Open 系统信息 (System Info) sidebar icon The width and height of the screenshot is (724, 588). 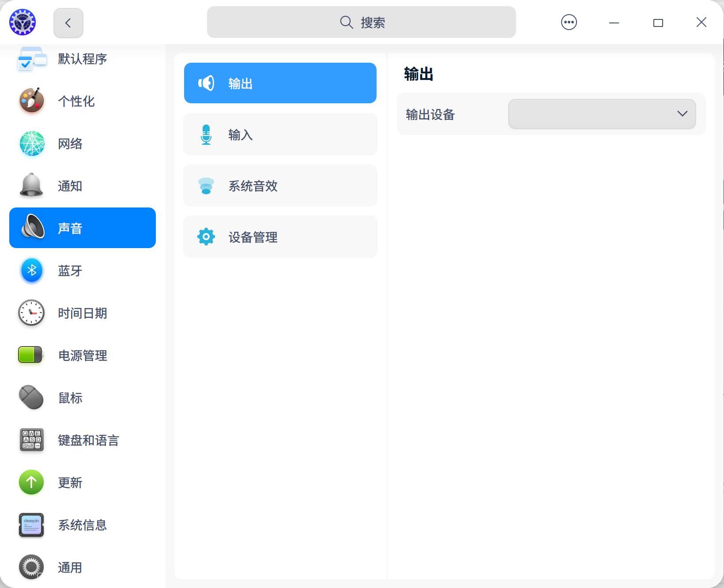(31, 525)
